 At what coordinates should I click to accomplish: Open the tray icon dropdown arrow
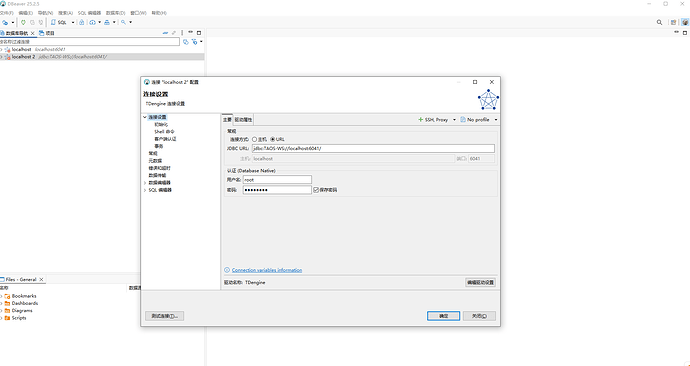pyautogui.click(x=114, y=22)
